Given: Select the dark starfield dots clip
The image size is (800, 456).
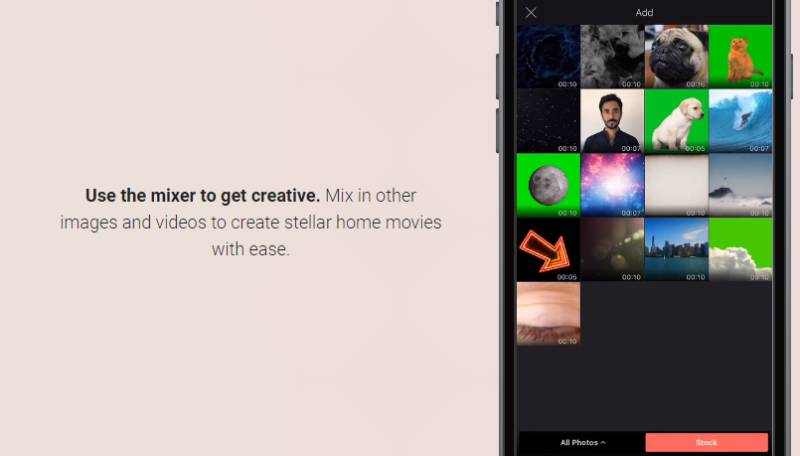Looking at the screenshot, I should [548, 121].
